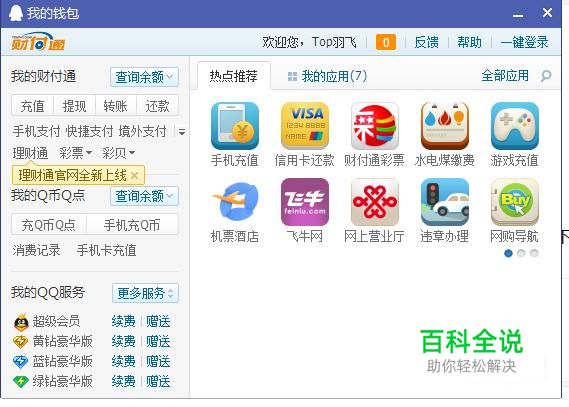Click the 绿钻豪华版 green diamond icon

click(20, 381)
